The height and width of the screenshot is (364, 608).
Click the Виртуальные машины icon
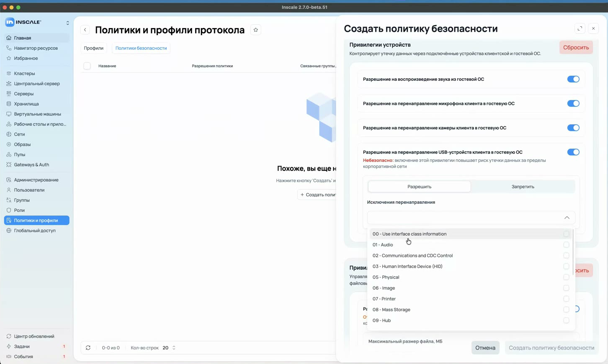(9, 114)
